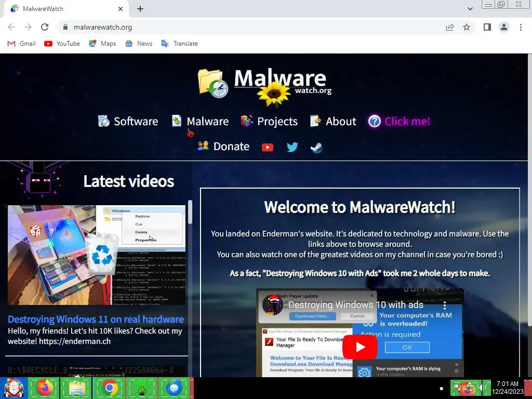Open File Explorer from taskbar

[77, 388]
